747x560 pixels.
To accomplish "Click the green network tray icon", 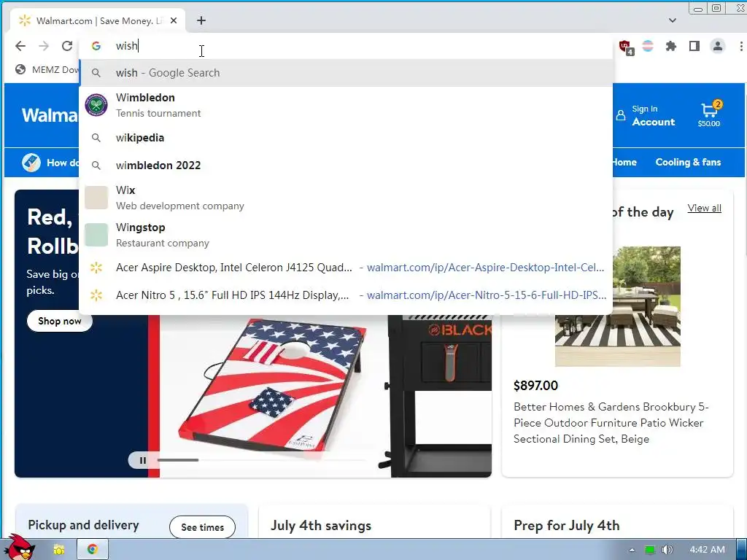I will coord(649,550).
